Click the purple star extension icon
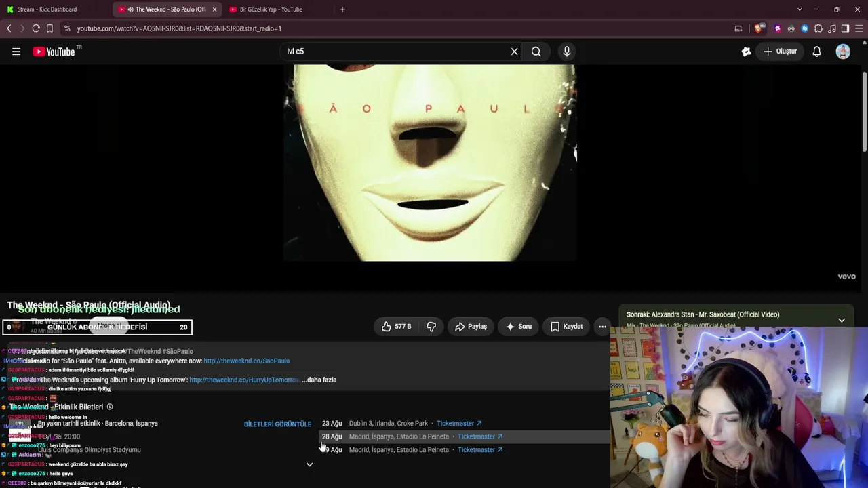The height and width of the screenshot is (488, 868). tap(778, 28)
